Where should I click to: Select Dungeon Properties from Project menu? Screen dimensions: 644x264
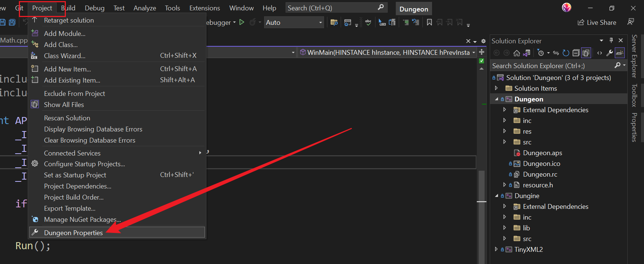73,233
